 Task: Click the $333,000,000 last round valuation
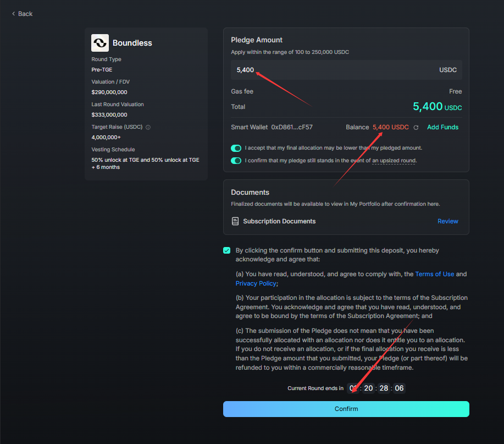(109, 115)
